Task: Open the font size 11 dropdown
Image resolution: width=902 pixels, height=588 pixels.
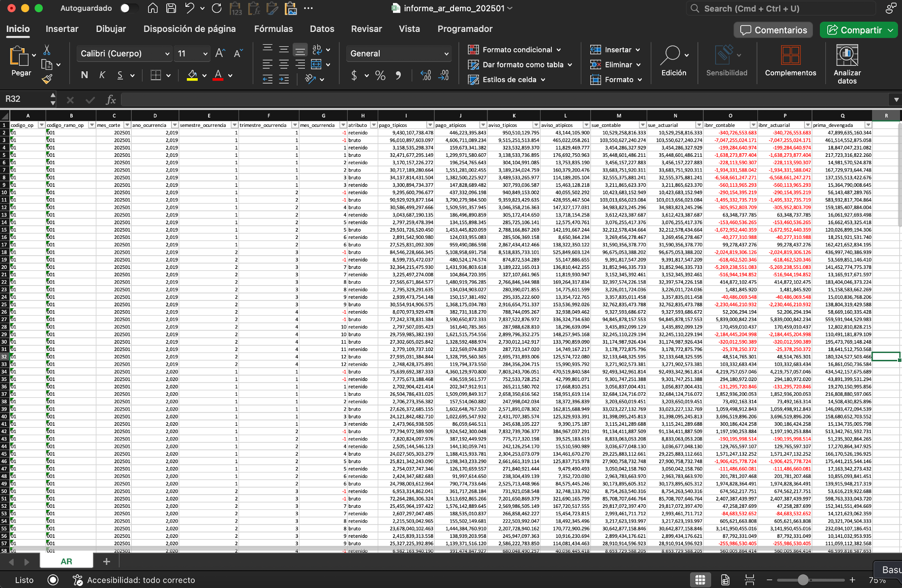Action: coord(206,54)
